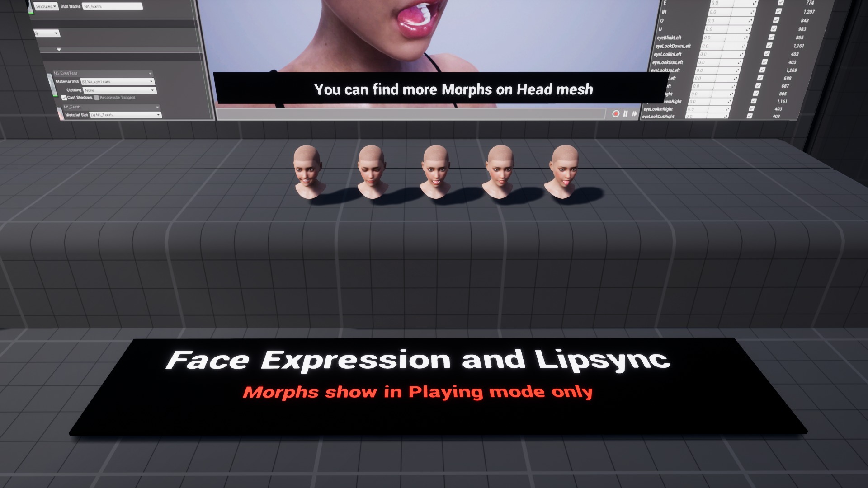Screen dimensions: 868x488
Task: Pause the morph preview playback
Action: point(626,114)
